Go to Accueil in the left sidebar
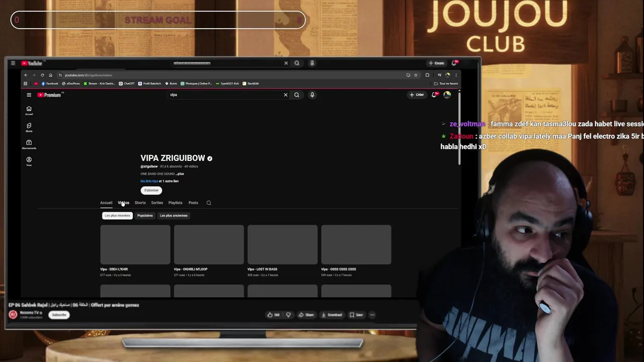This screenshot has height=362, width=644. 29,111
